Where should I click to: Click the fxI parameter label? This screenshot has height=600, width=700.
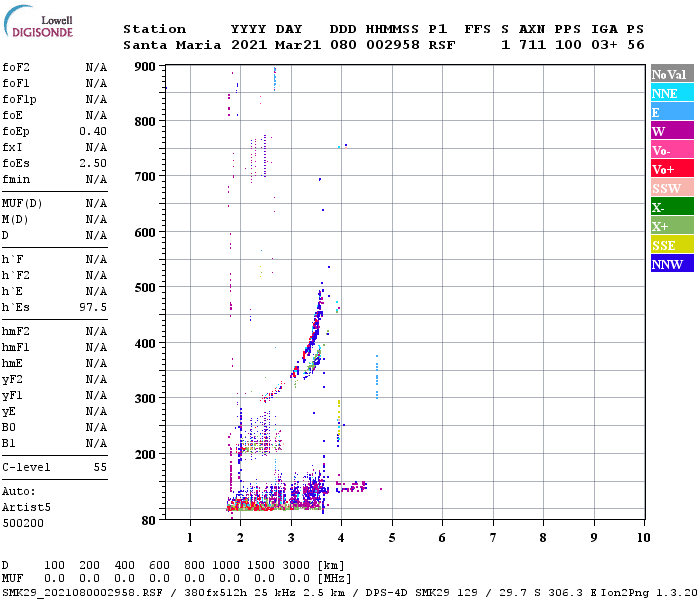[12, 147]
